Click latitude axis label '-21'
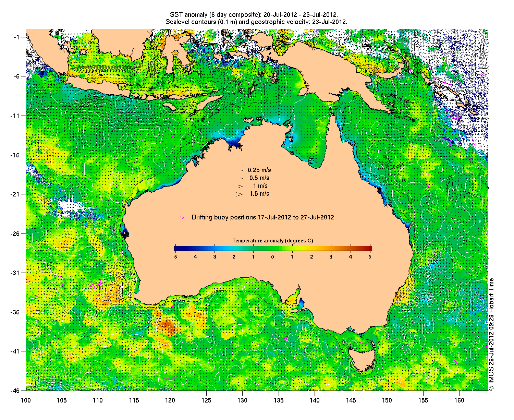514x420 pixels. tap(16, 194)
